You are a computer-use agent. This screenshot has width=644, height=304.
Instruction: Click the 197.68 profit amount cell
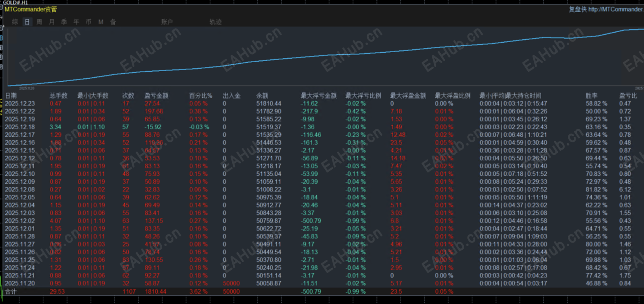pyautogui.click(x=154, y=111)
